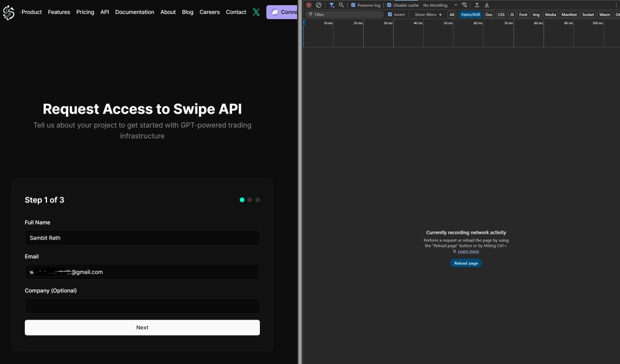Click the active green step indicator dot

pyautogui.click(x=242, y=200)
